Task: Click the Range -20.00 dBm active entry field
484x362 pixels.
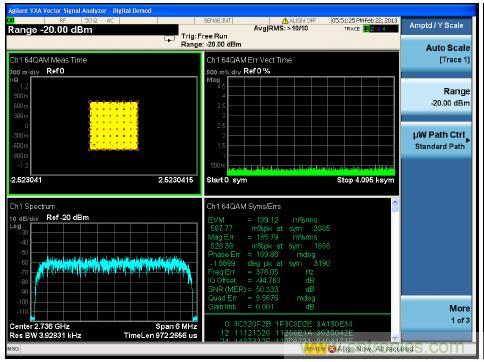Action: pos(93,30)
